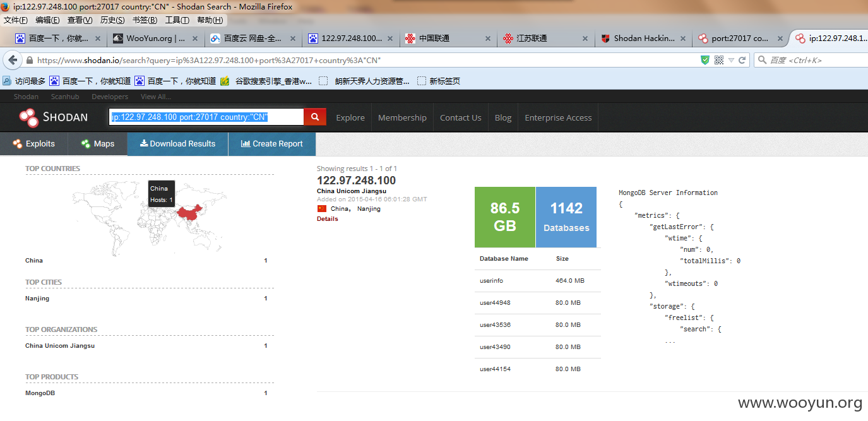Close the 百度一下 first tab
868x421 pixels.
[x=98, y=39]
